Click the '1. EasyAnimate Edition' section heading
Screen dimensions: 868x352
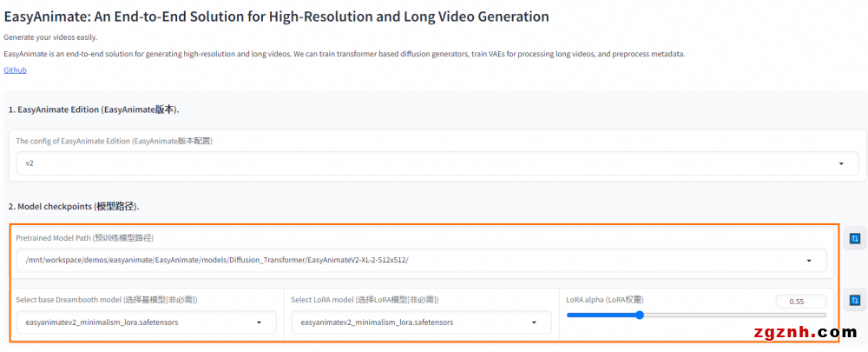[x=94, y=110]
